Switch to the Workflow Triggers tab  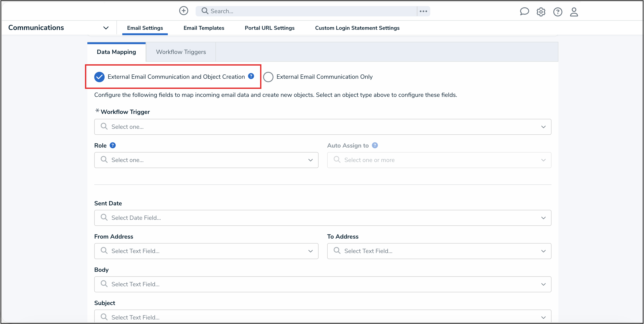(x=181, y=52)
